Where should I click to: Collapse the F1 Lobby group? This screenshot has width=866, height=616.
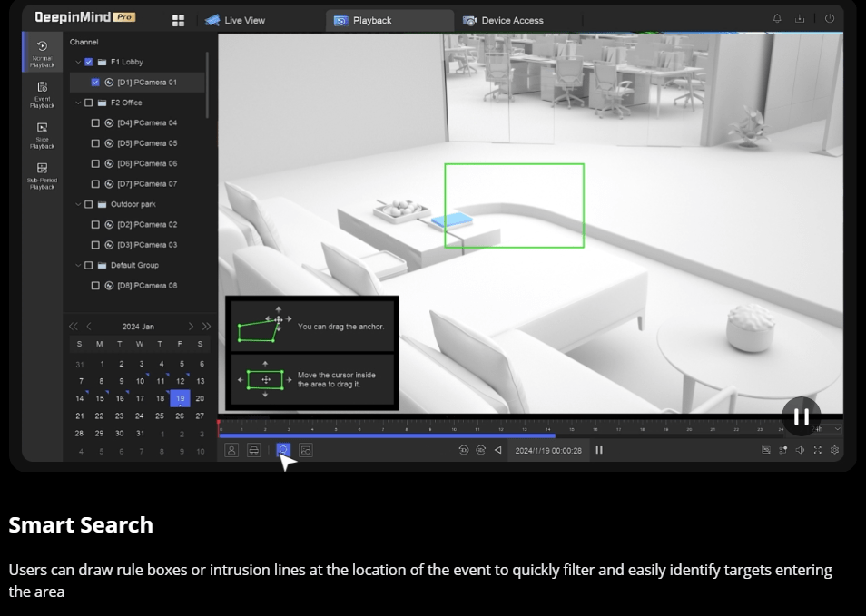click(78, 63)
